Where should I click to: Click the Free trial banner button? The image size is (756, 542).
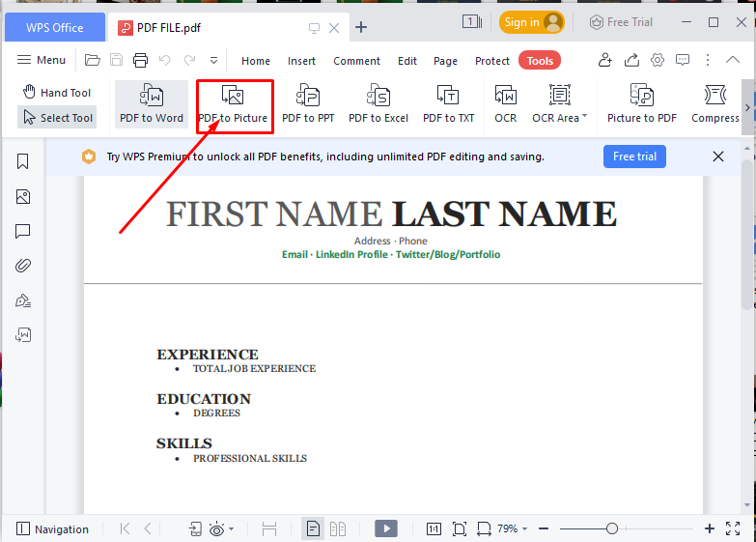click(634, 157)
